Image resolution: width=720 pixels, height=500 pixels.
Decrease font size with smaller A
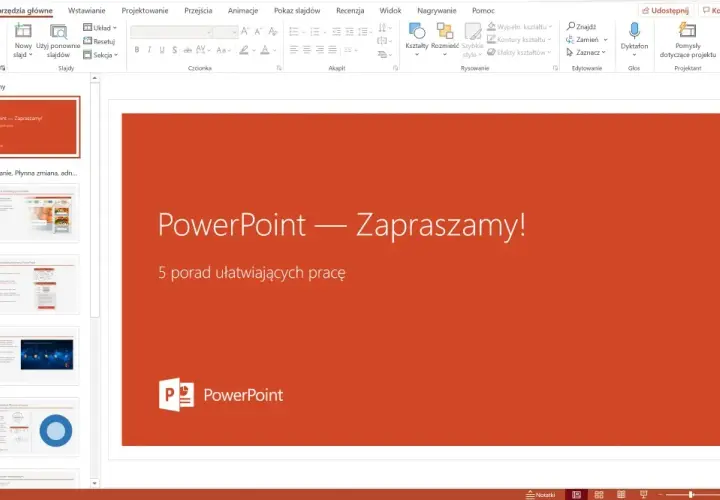tap(258, 31)
